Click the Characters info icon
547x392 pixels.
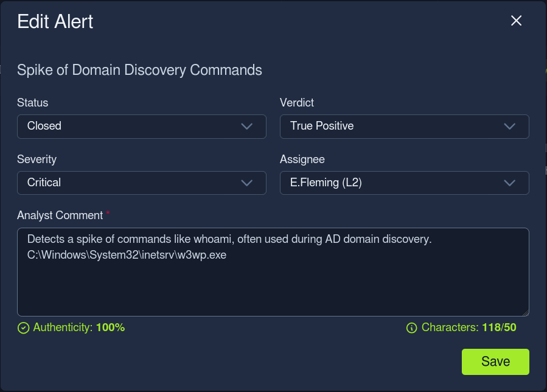coord(412,328)
